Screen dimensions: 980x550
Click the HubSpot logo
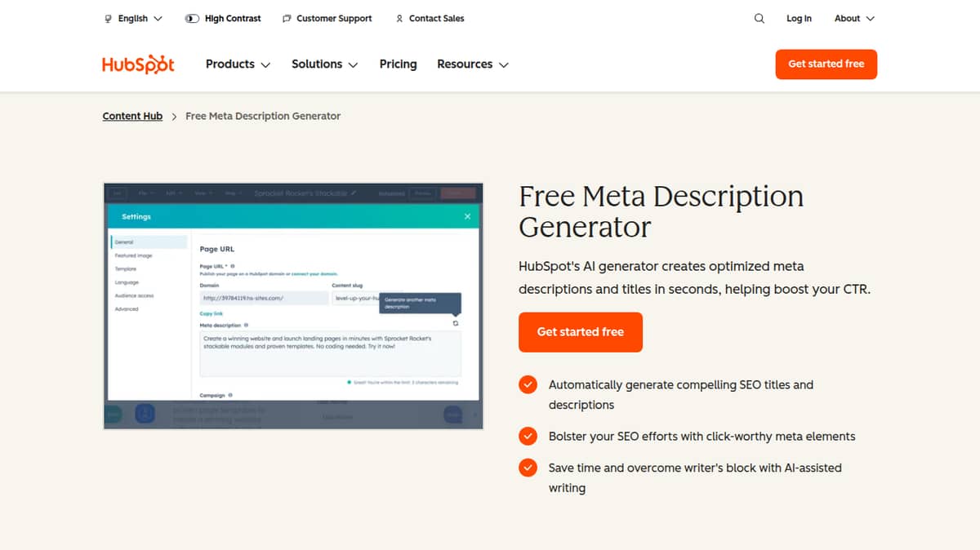(x=138, y=64)
